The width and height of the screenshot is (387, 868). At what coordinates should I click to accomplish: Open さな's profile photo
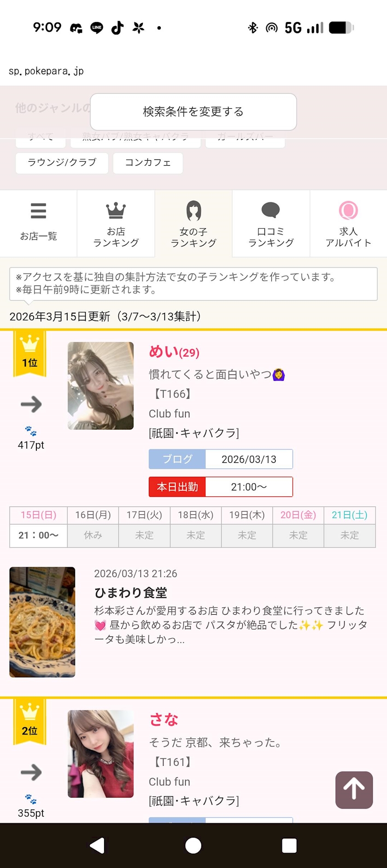coord(100,753)
